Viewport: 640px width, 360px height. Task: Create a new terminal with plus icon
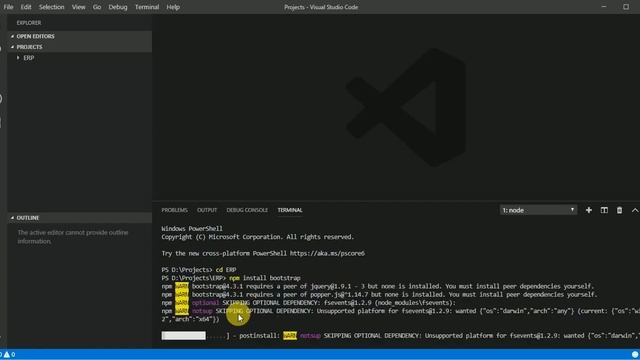pyautogui.click(x=589, y=210)
